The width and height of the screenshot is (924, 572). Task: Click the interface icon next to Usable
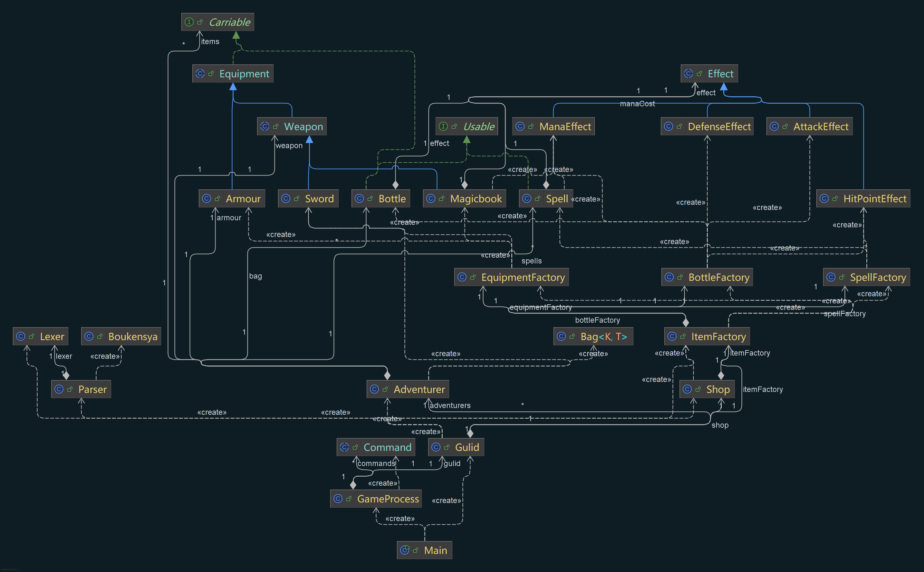pos(443,126)
